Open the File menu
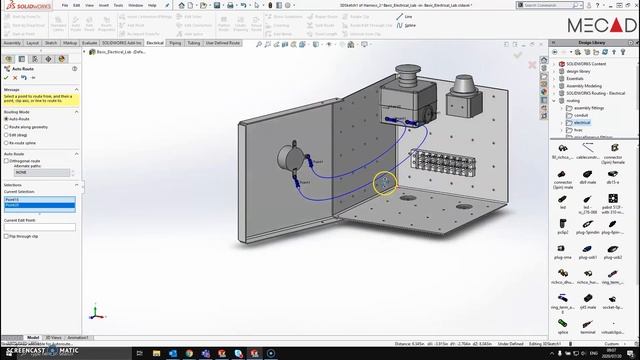The height and width of the screenshot is (360, 640). (65, 5)
